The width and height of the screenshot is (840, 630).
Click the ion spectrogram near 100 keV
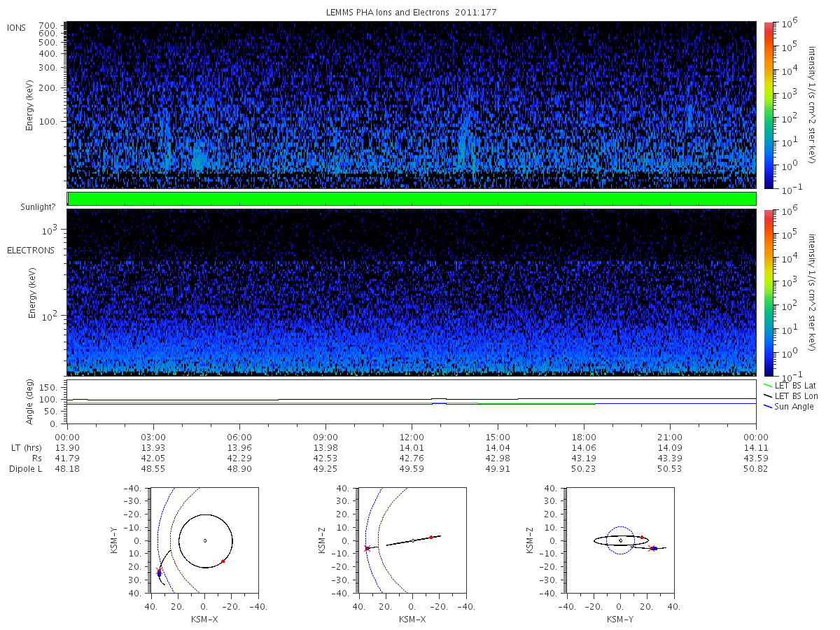412,121
